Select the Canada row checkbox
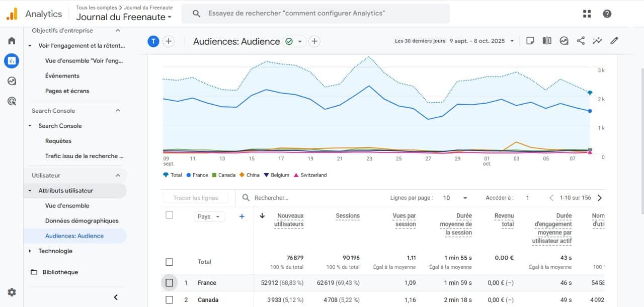Viewport: 644px width, 307px height. coord(169,300)
